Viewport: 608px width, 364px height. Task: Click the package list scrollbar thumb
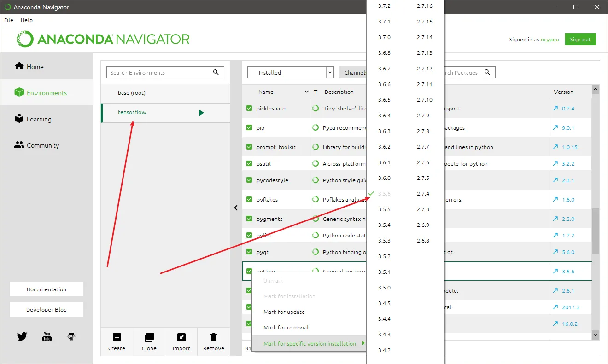click(x=596, y=231)
